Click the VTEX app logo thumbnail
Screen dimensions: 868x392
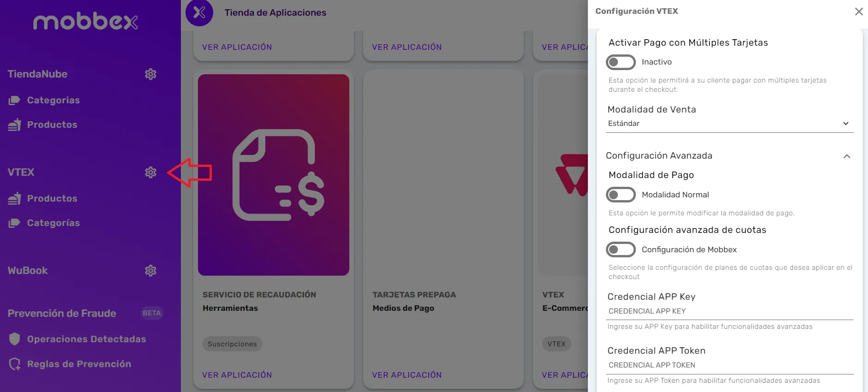[x=571, y=175]
